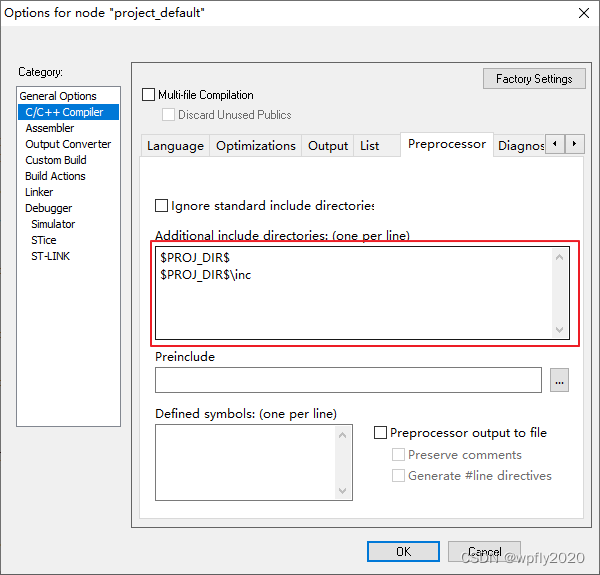Open the List tab
Screen dimensions: 600x575
pos(377,146)
